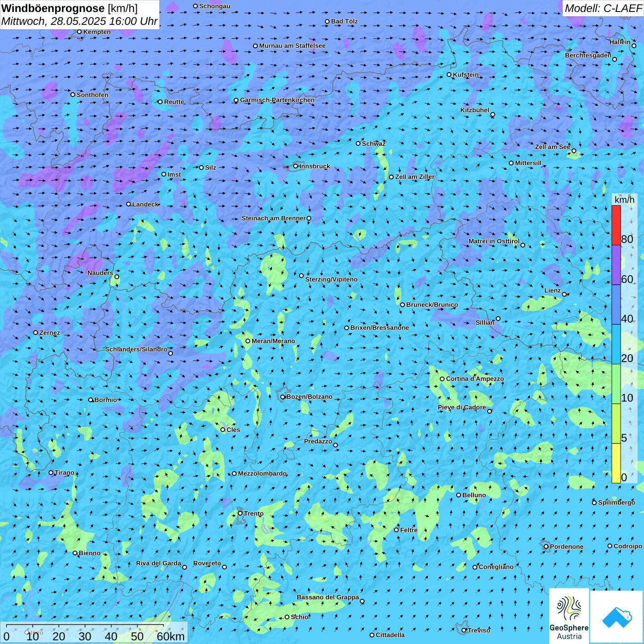This screenshot has width=644, height=644.
Task: Click the 'Pieve di Cadore' label
Action: point(462,407)
